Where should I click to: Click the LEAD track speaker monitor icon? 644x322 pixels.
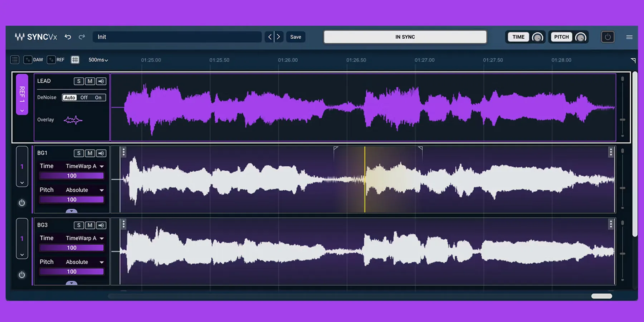point(101,81)
